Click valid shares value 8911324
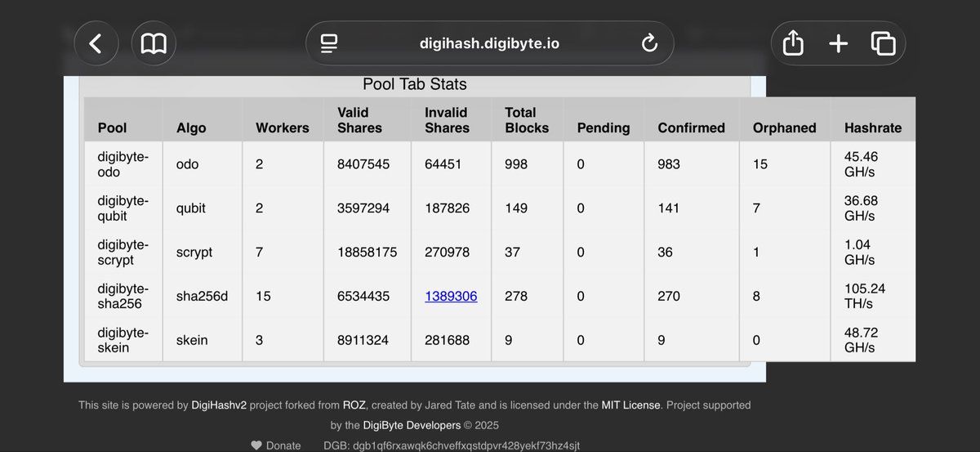 363,340
